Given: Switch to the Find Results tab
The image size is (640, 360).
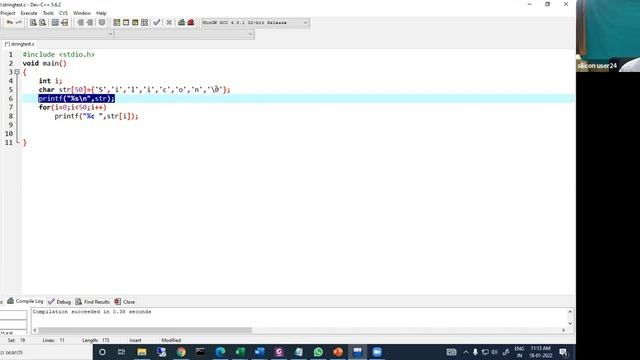Looking at the screenshot, I should click(93, 302).
